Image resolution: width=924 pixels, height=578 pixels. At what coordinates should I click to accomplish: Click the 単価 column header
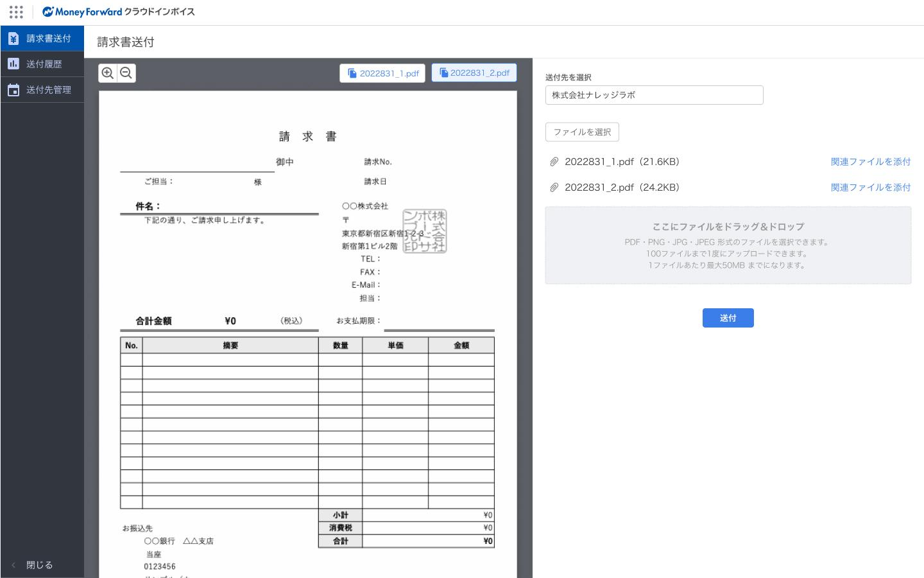point(395,346)
